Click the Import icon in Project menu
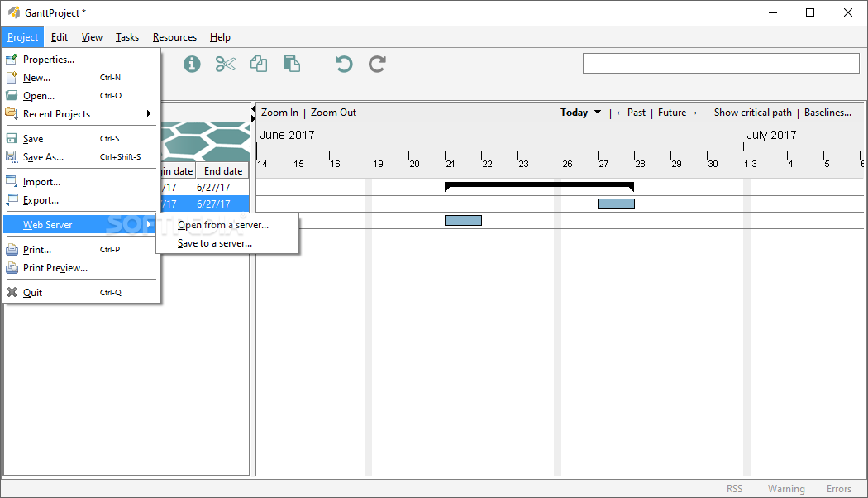868x498 pixels. tap(12, 181)
